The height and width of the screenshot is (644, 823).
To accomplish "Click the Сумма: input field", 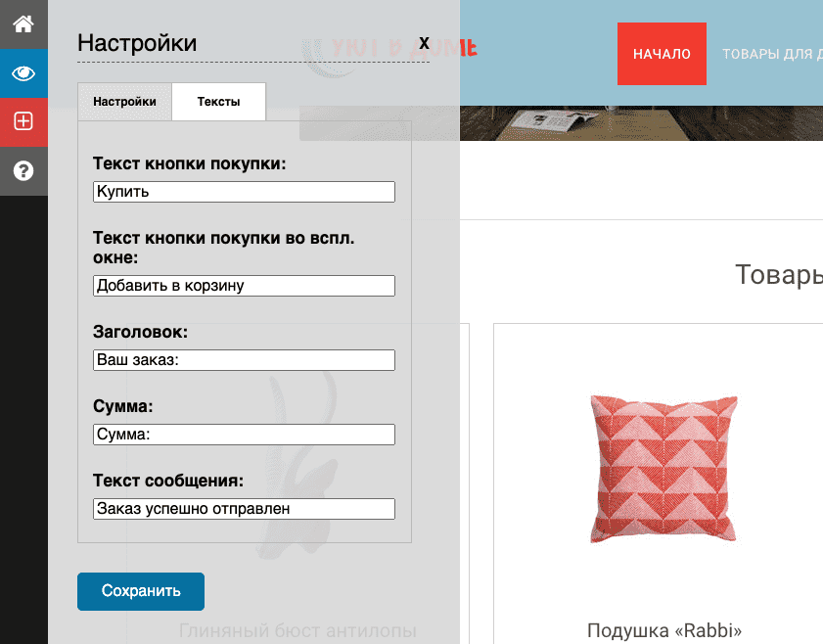I will [244, 435].
